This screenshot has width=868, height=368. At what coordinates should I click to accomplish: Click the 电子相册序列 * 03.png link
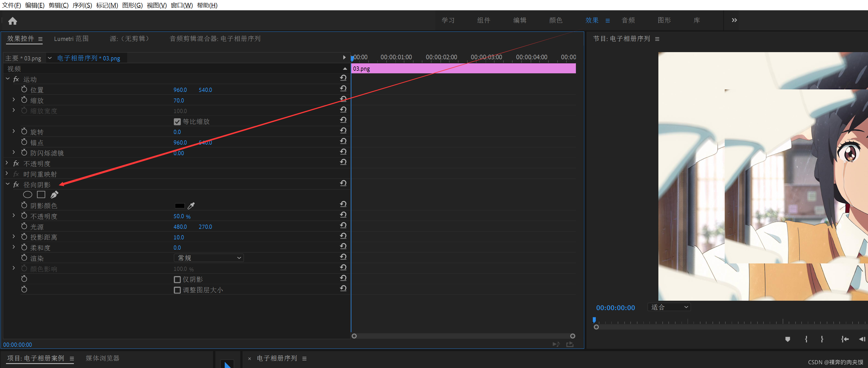tap(88, 58)
